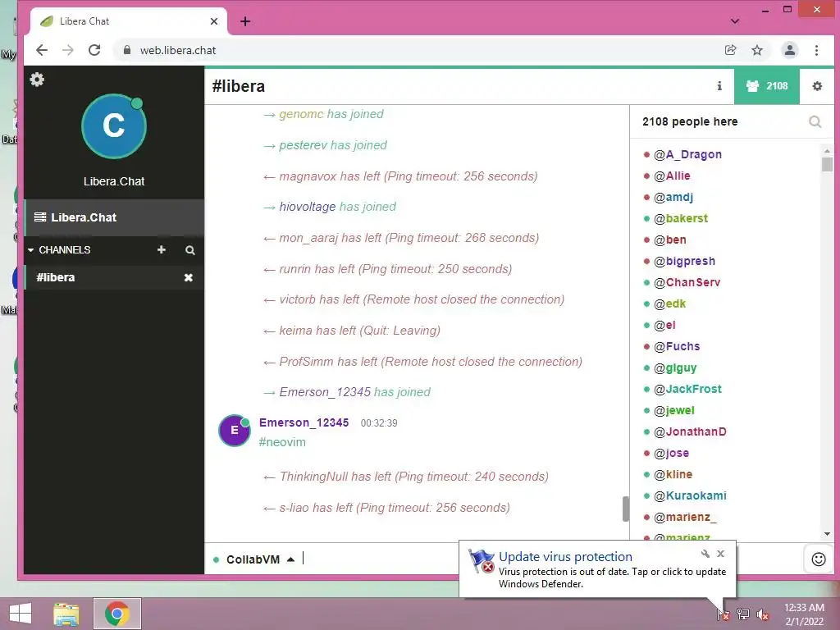840x630 pixels.
Task: Share this page icon in address bar
Action: coord(730,50)
